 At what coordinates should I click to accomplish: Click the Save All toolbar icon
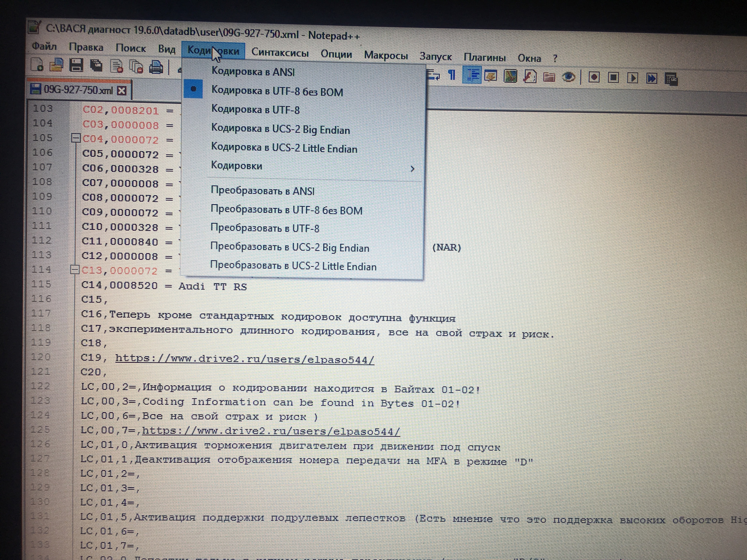96,65
